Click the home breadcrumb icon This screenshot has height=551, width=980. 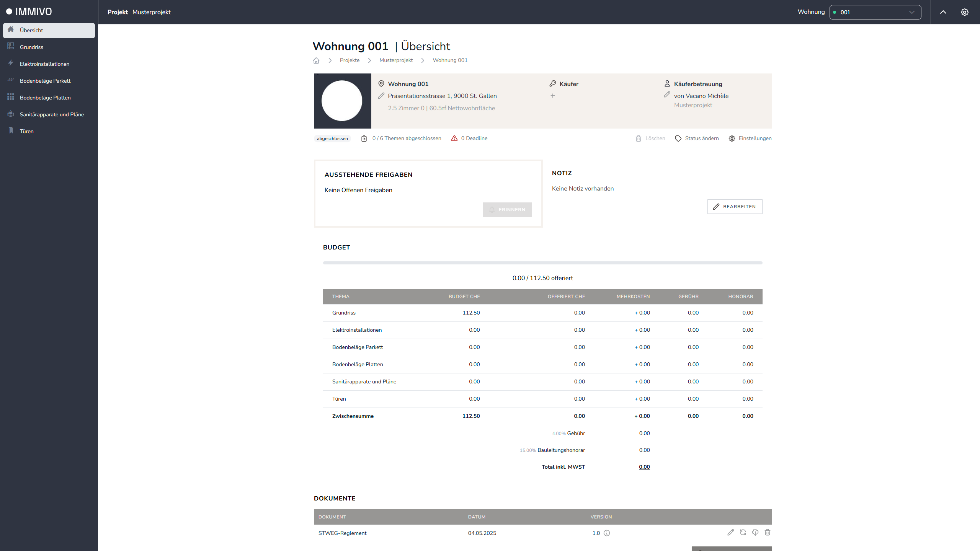(x=316, y=60)
